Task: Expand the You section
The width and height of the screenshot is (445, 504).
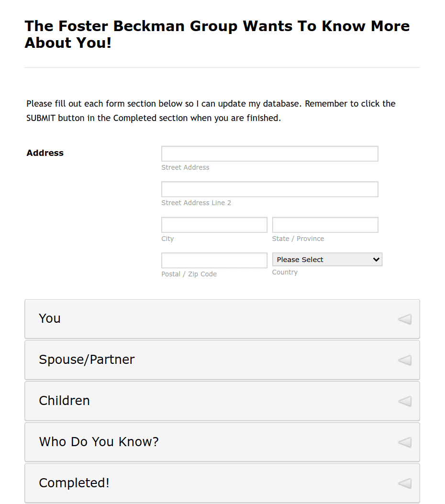Action: tap(222, 318)
